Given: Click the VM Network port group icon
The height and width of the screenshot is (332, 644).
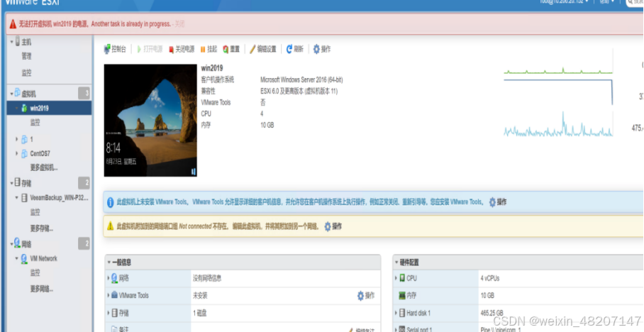Looking at the screenshot, I should click(24, 258).
